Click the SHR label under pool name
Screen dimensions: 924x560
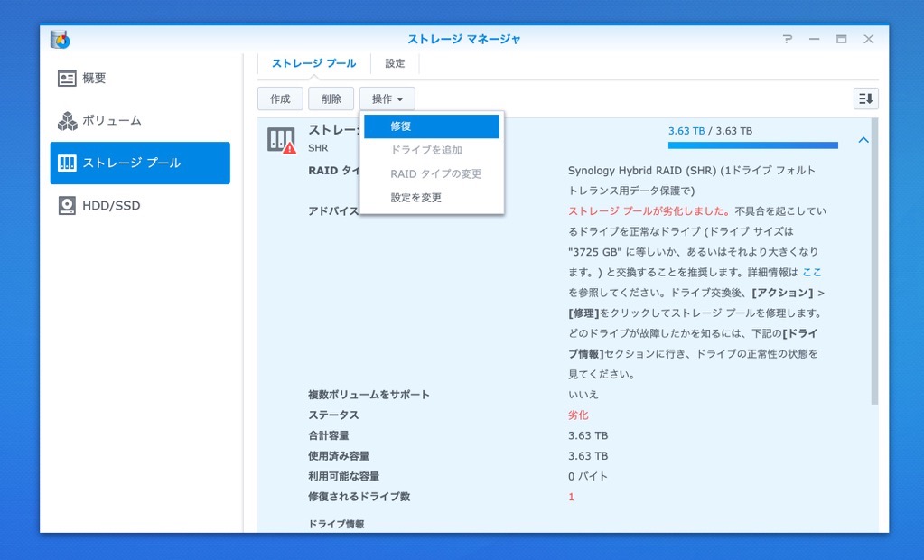click(318, 148)
